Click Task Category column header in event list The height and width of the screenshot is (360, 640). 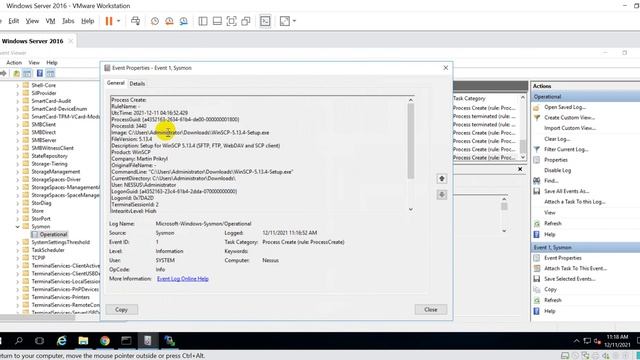point(469,98)
